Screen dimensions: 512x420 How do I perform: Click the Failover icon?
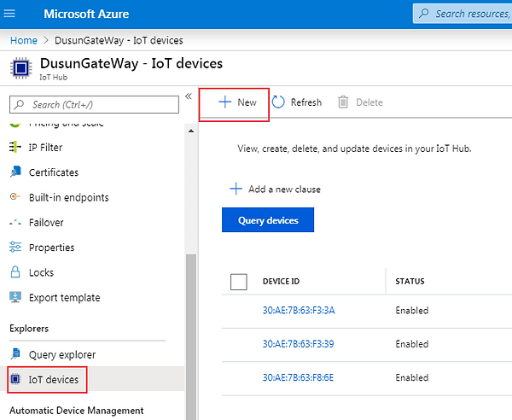tap(15, 223)
